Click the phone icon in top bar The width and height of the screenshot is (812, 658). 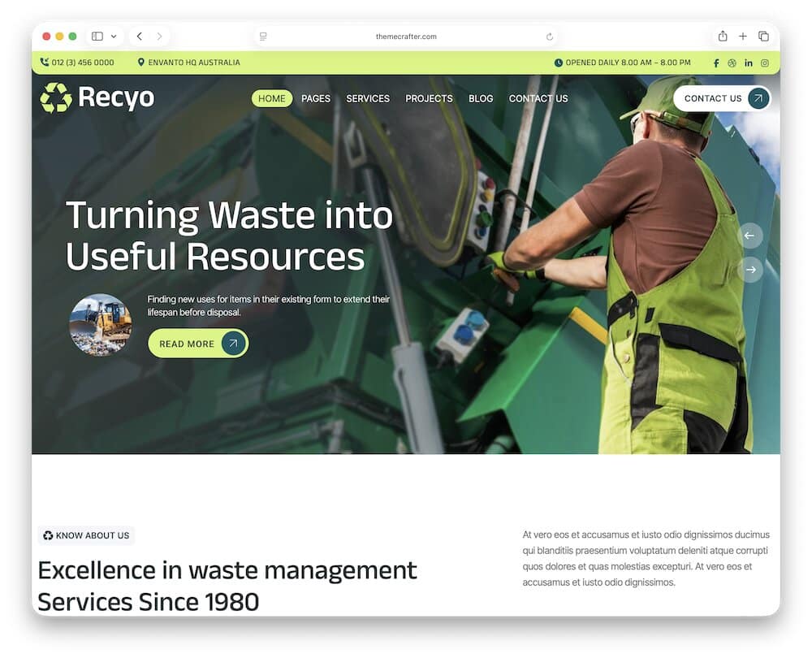[45, 63]
